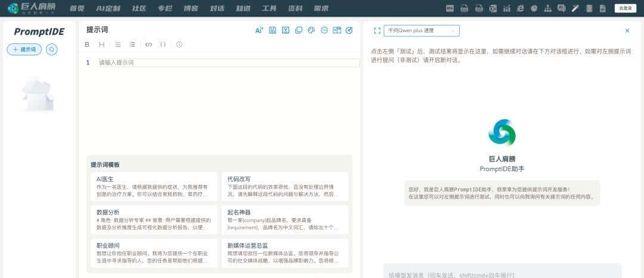The image size is (644, 278).
Task: Close the test chat panel with X
Action: pos(627,30)
